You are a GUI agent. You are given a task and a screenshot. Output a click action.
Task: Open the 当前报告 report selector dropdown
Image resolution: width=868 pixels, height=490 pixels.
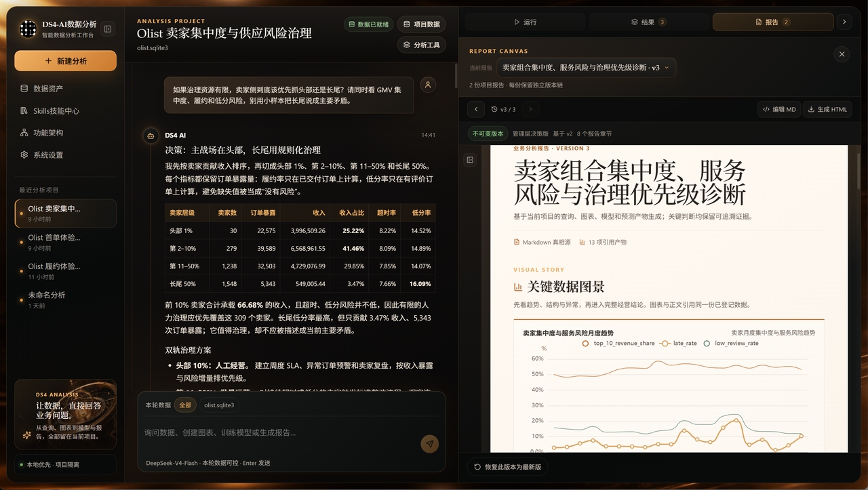pyautogui.click(x=586, y=68)
